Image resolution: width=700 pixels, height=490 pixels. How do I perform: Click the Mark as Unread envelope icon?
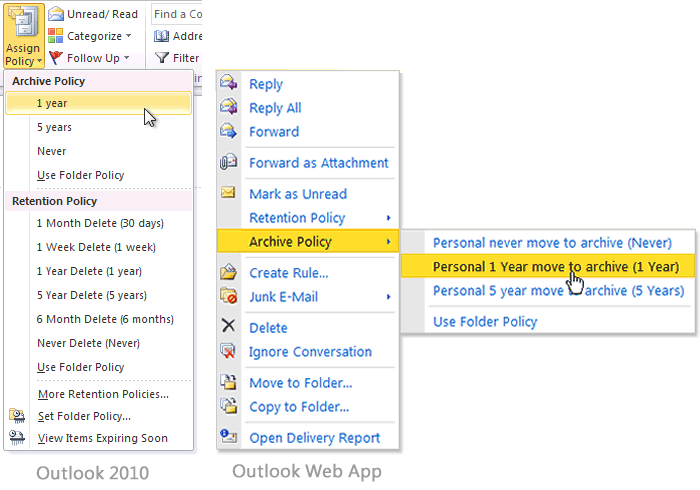point(228,192)
